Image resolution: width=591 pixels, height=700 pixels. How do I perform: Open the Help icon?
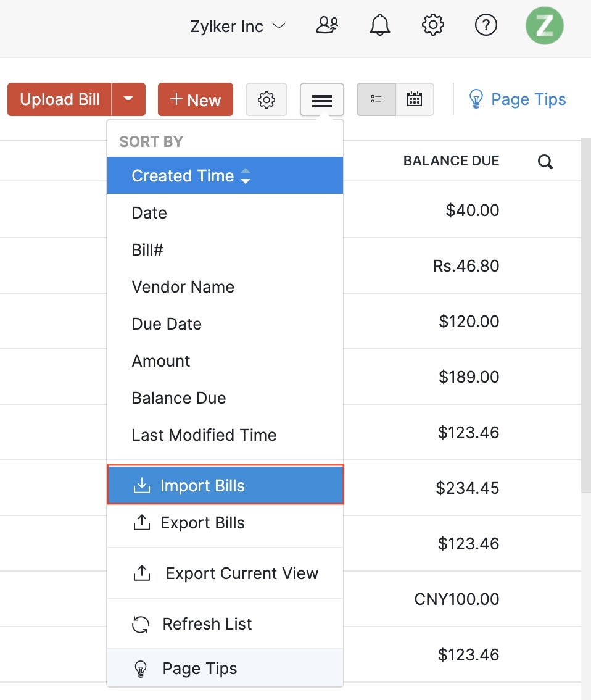tap(486, 25)
